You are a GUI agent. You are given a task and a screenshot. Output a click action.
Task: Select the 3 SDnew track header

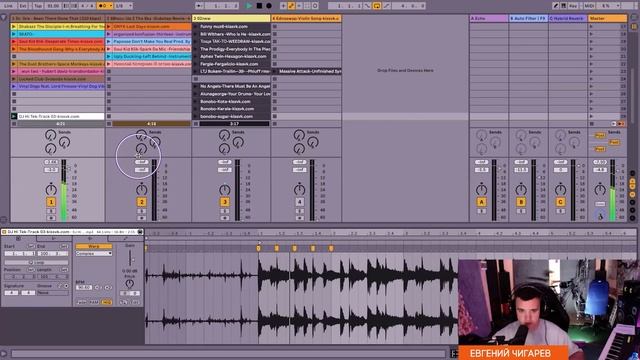pyautogui.click(x=231, y=18)
